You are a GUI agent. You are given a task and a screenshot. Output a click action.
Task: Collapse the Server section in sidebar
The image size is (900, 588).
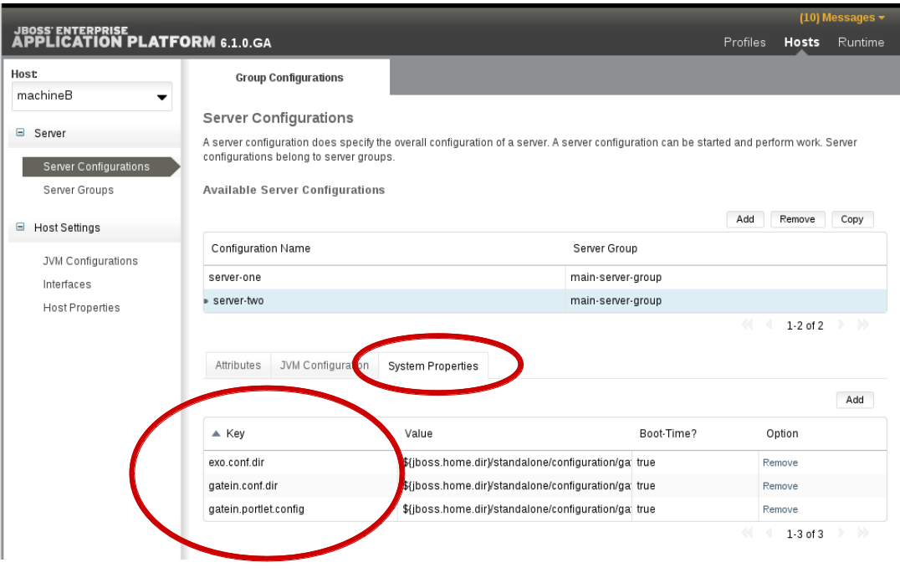(20, 133)
